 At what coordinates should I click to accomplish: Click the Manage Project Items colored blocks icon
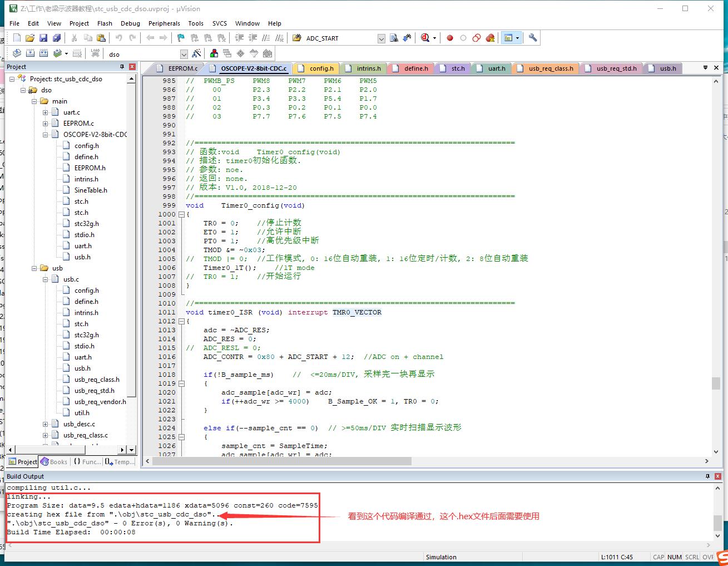[x=214, y=53]
